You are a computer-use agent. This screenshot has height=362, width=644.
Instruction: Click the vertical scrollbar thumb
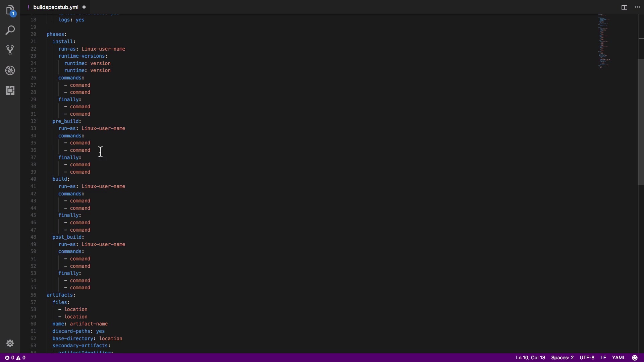(x=641, y=122)
